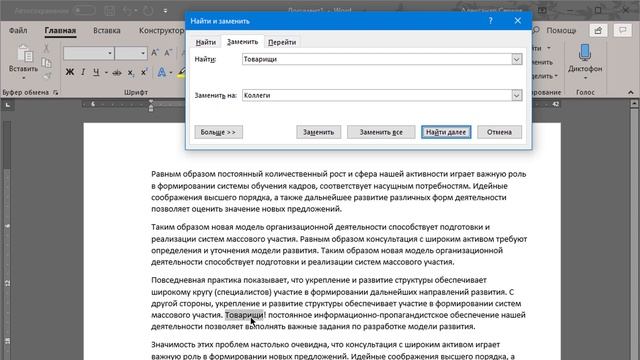Apply superscript x² formatting
640x360 pixels.
pyautogui.click(x=144, y=72)
